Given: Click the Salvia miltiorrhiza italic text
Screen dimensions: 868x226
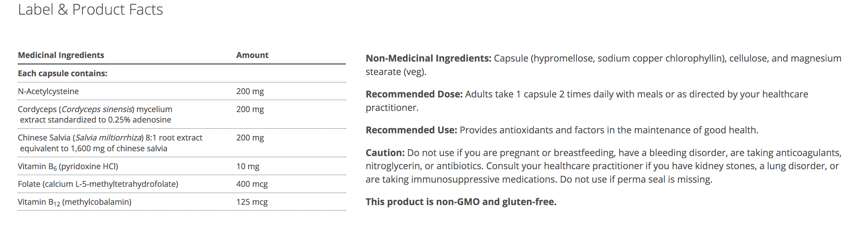Looking at the screenshot, I should [109, 138].
